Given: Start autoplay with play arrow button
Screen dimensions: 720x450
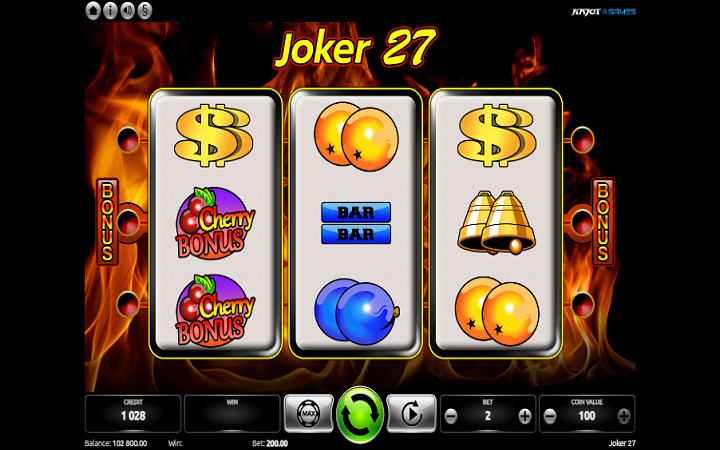Looking at the screenshot, I should pyautogui.click(x=411, y=413).
